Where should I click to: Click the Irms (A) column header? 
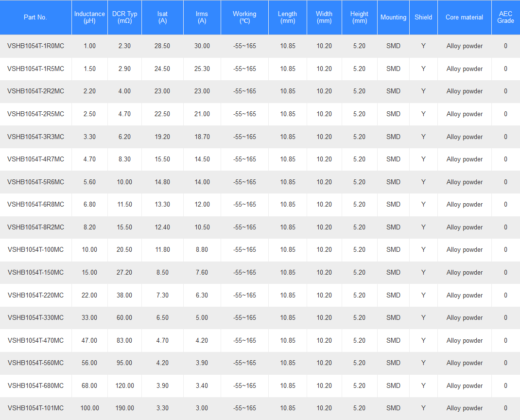[x=202, y=17]
